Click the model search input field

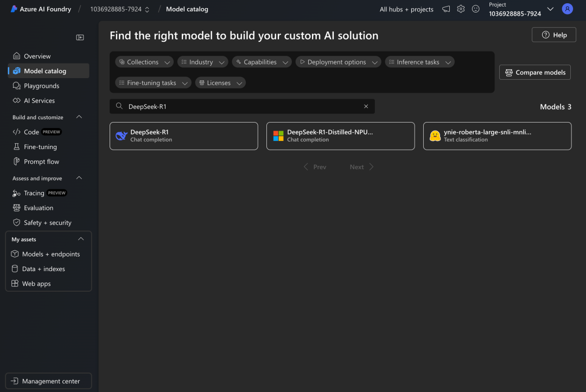point(241,106)
